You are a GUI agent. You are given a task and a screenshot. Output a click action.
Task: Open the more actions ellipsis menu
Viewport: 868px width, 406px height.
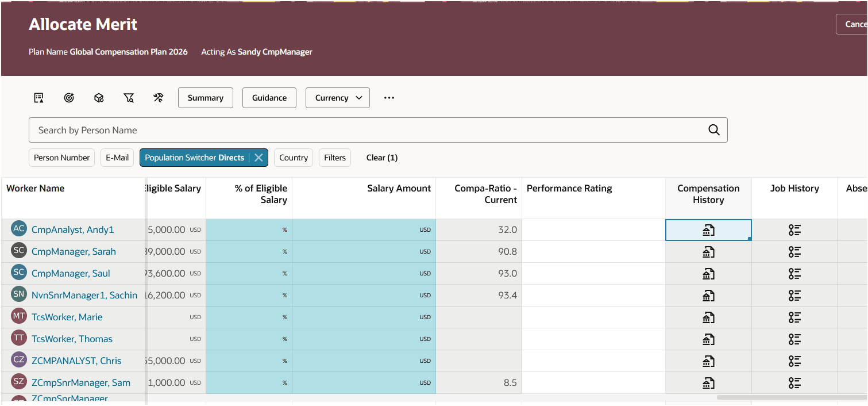click(x=389, y=98)
